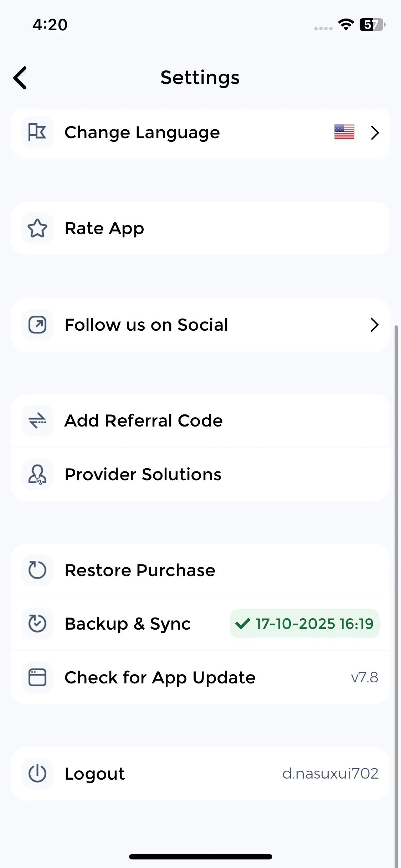401x868 pixels.
Task: Select the US flag language indicator
Action: point(344,132)
